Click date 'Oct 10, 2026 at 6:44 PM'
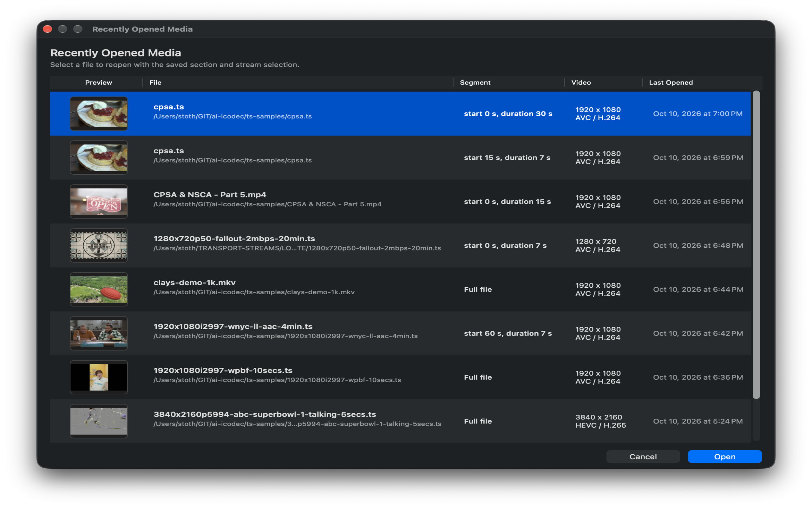 [698, 290]
